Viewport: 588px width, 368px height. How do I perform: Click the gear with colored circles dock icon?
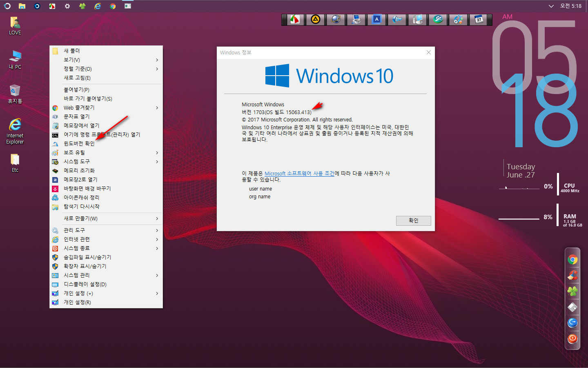pyautogui.click(x=458, y=19)
